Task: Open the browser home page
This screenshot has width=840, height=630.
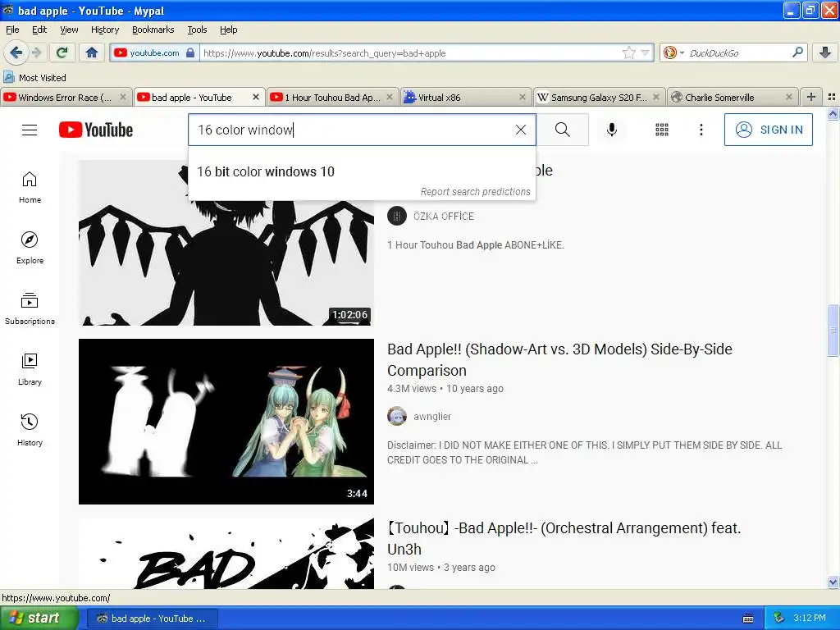Action: (x=92, y=52)
